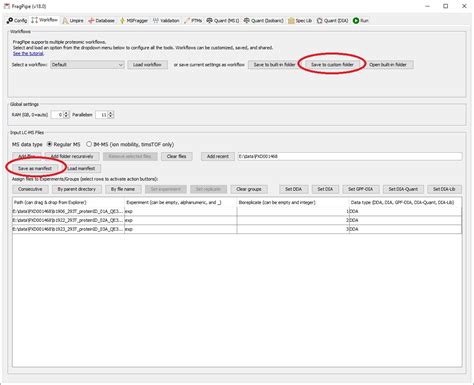474x385 pixels.
Task: Click the Add files button
Action: tap(27, 156)
